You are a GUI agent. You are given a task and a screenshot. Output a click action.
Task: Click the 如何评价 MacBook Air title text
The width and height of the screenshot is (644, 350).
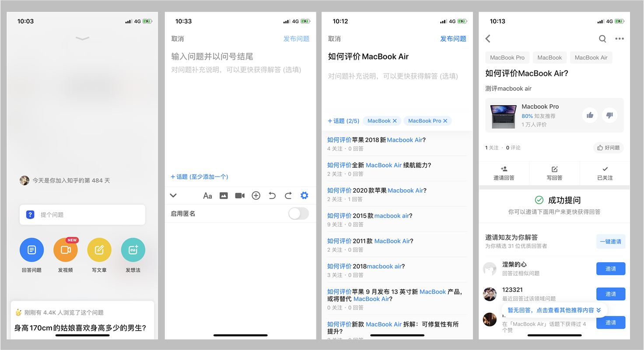tap(368, 56)
